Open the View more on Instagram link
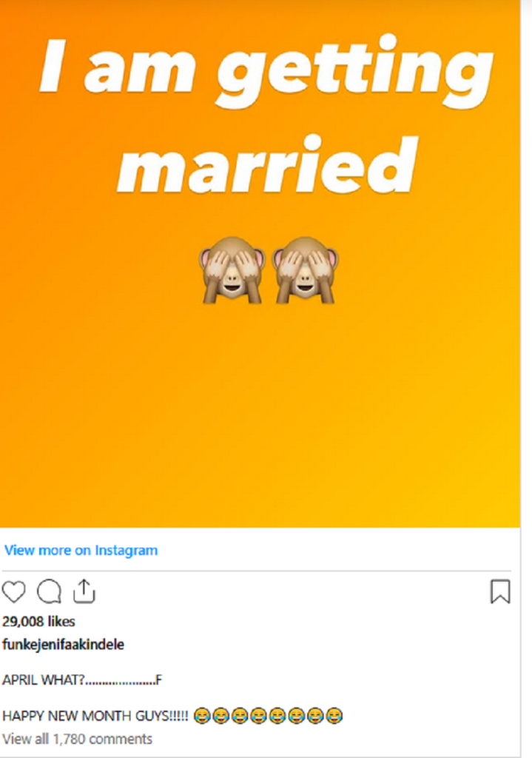 [81, 550]
